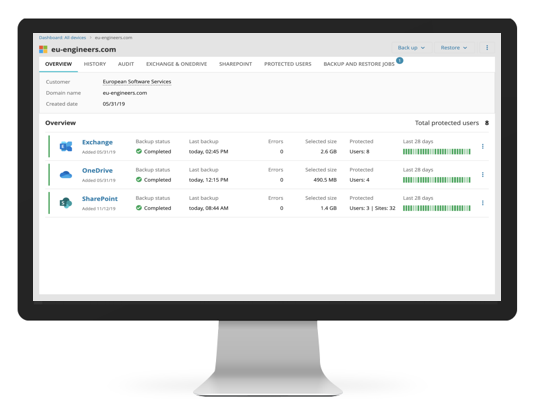This screenshot has width=533, height=410.
Task: Open the top-right more options menu
Action: (x=487, y=48)
